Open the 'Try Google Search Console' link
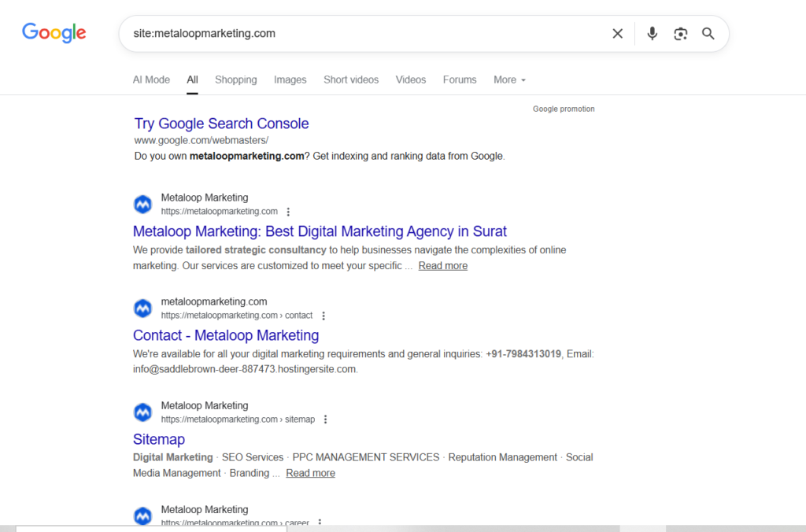Viewport: 806px width, 532px height. [x=221, y=124]
